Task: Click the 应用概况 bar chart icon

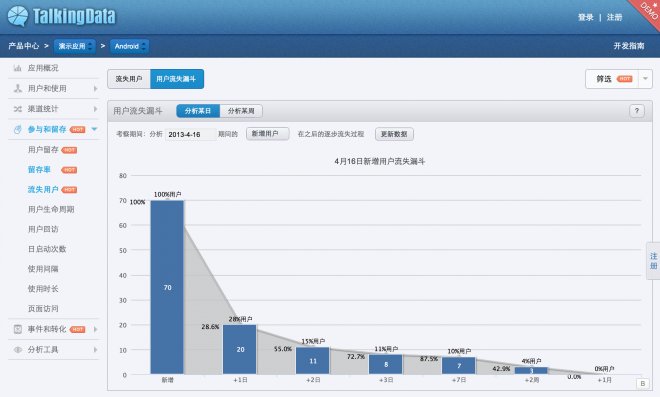Action: click(x=18, y=68)
